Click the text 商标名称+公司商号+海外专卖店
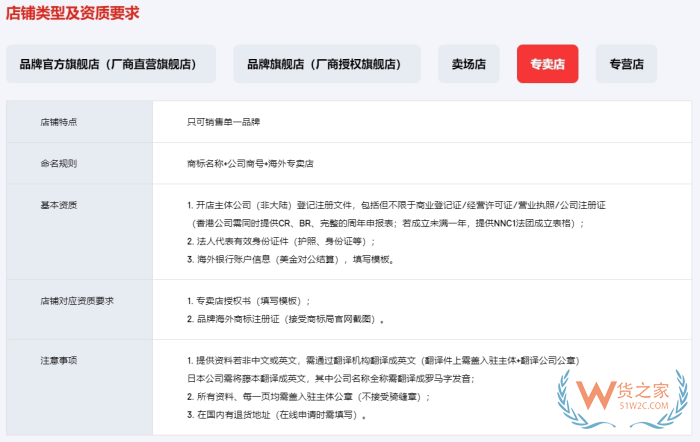Image resolution: width=700 pixels, height=442 pixels. (250, 163)
